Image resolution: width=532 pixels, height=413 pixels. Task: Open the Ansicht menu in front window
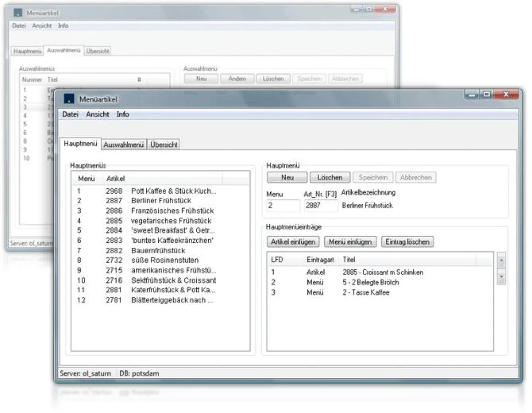click(x=97, y=114)
